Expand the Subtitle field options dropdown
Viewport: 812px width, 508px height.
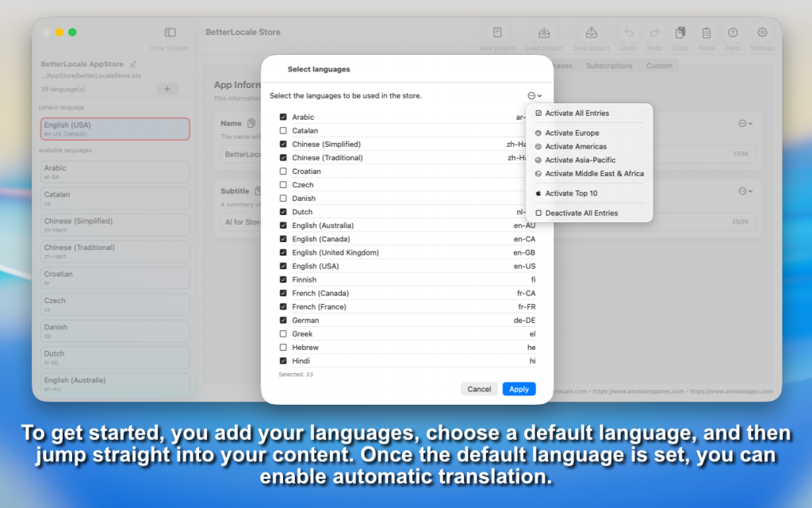pyautogui.click(x=745, y=191)
